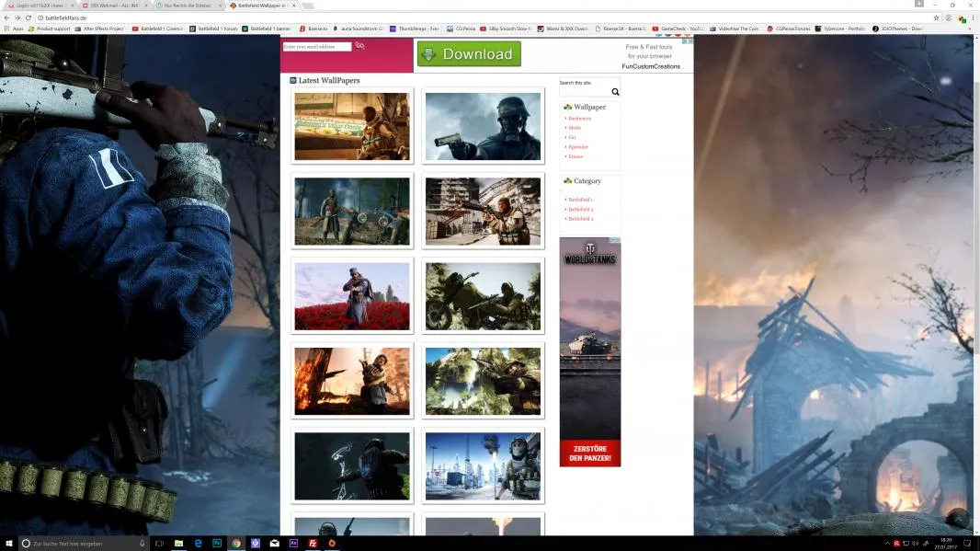The height and width of the screenshot is (551, 980).
Task: Select the Battlefield Wallpaper tab
Action: tap(261, 6)
